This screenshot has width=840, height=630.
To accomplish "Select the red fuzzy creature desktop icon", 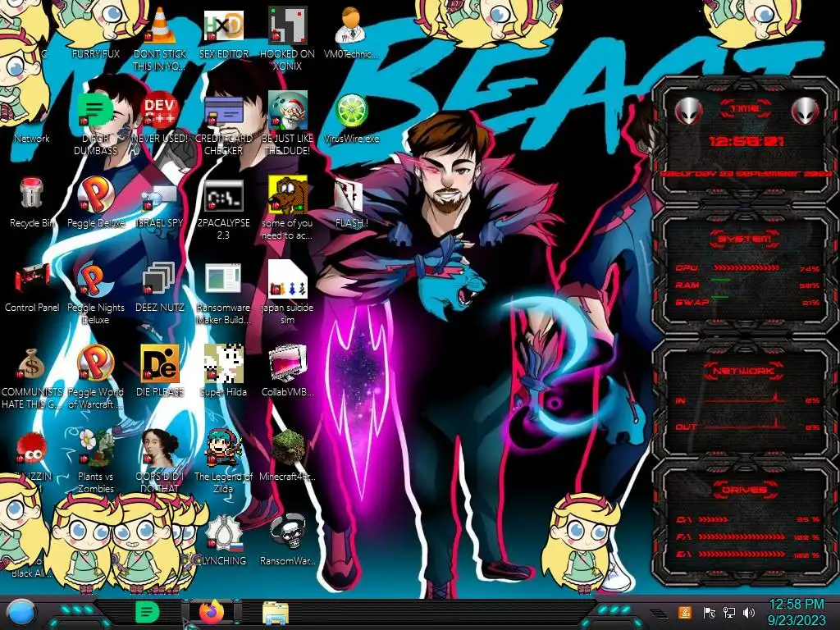I will (32, 449).
